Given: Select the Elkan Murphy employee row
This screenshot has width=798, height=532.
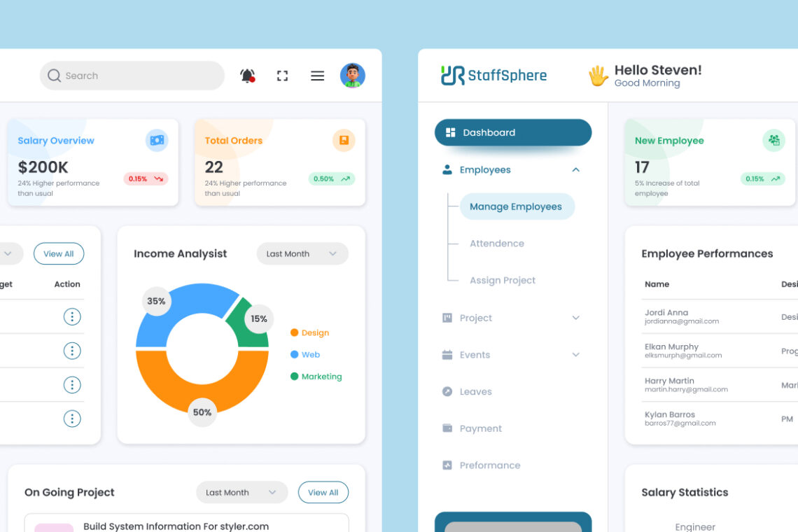Looking at the screenshot, I should [720, 351].
